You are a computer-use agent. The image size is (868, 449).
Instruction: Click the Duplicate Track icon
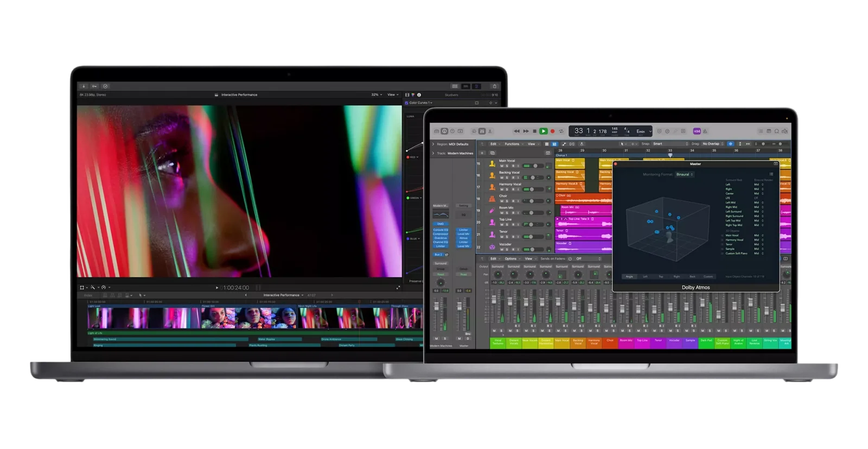(492, 153)
